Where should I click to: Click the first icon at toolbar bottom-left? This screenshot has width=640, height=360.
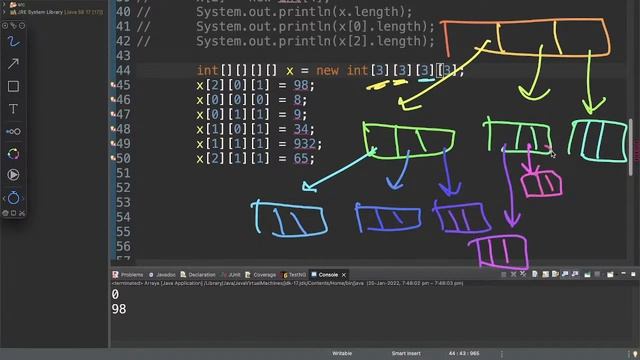pyautogui.click(x=5, y=213)
